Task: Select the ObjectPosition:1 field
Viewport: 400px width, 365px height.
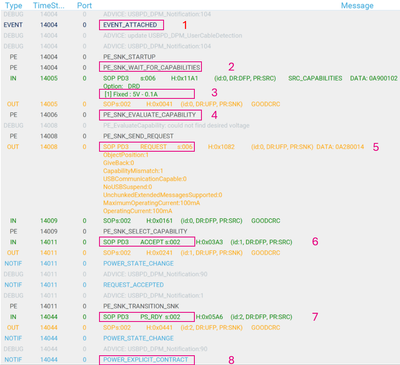Action: pos(126,155)
